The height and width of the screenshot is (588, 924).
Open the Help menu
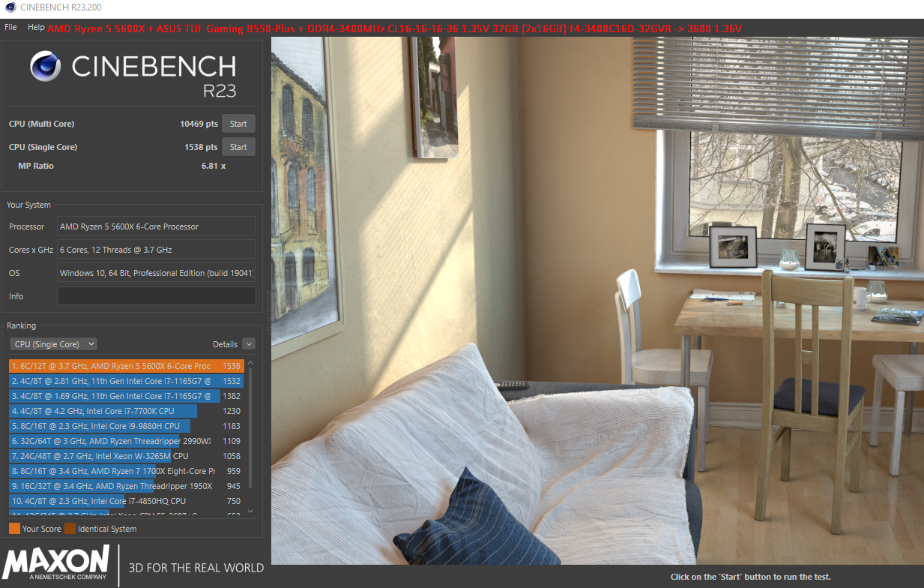tap(36, 27)
